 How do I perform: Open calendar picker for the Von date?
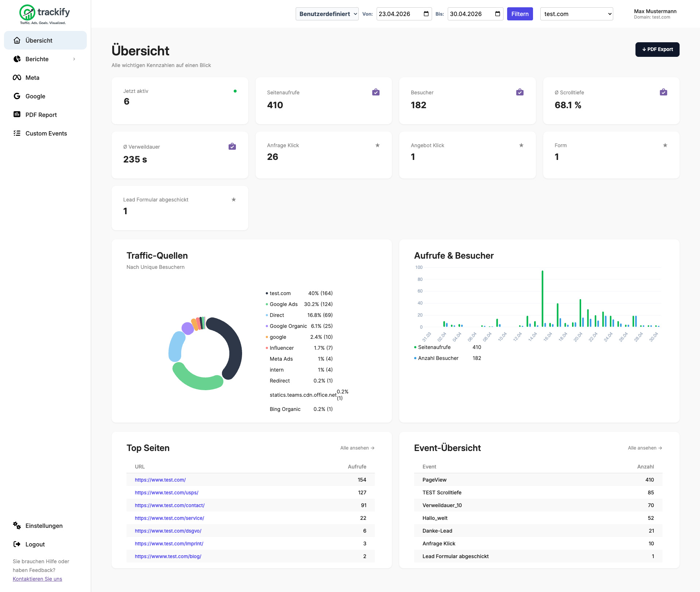pyautogui.click(x=426, y=14)
